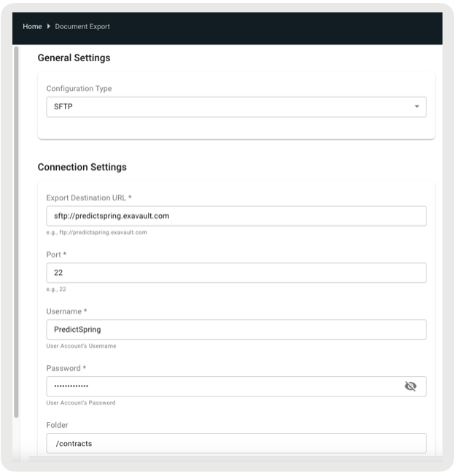
Task: Edit the Export Destination URL field
Action: click(x=236, y=216)
